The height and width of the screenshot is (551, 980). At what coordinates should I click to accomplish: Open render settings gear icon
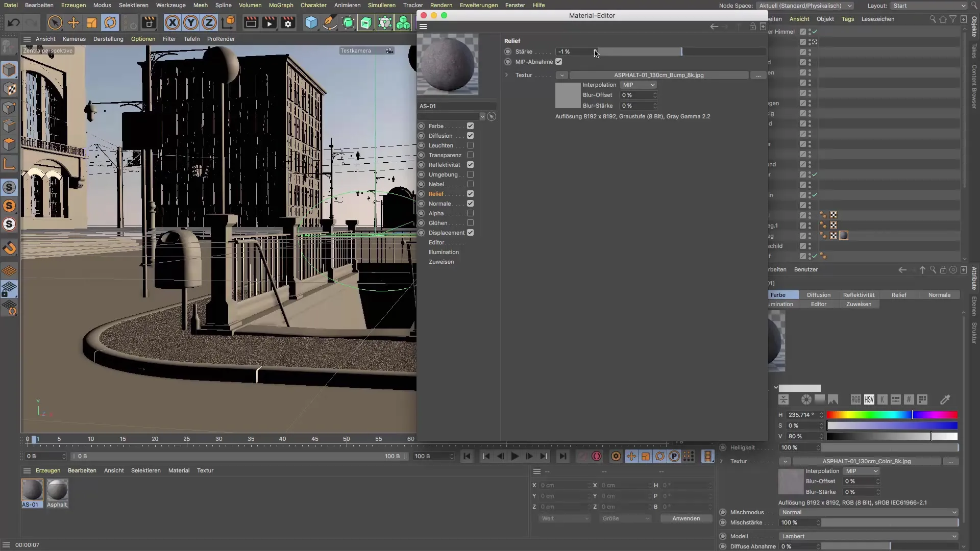pyautogui.click(x=288, y=22)
